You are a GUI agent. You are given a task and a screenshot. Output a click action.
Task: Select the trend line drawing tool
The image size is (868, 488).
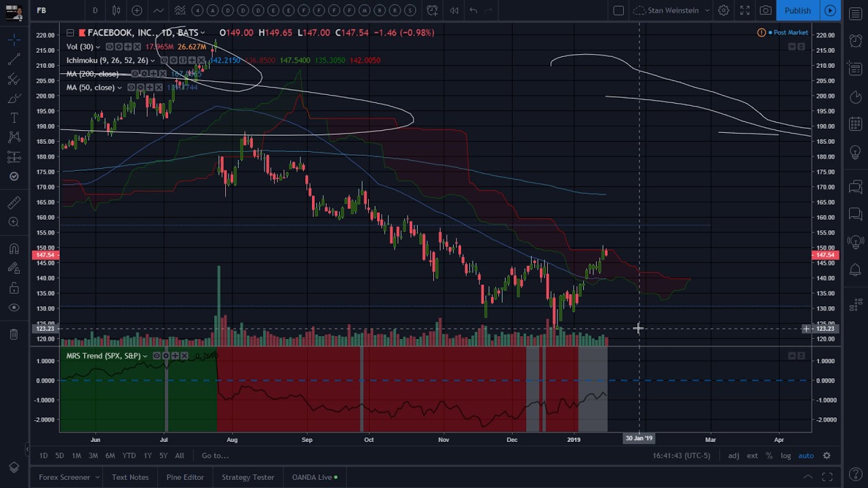pyautogui.click(x=14, y=60)
